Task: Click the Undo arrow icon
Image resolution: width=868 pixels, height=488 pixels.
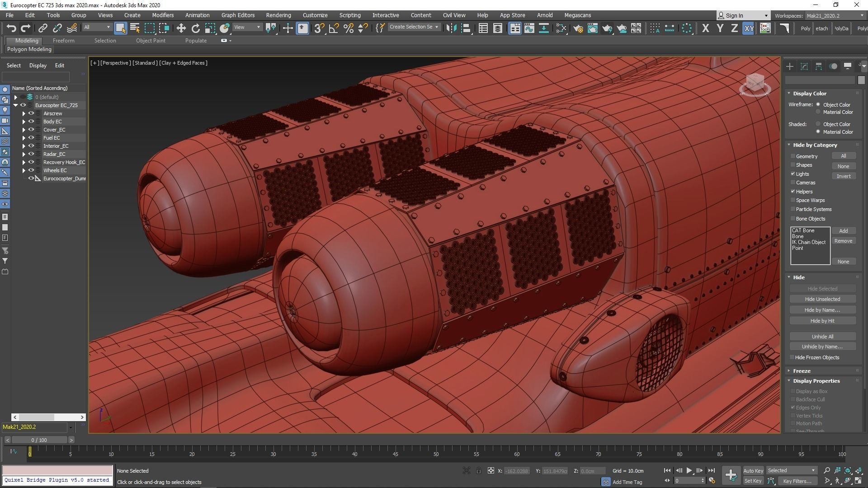Action: 11,28
